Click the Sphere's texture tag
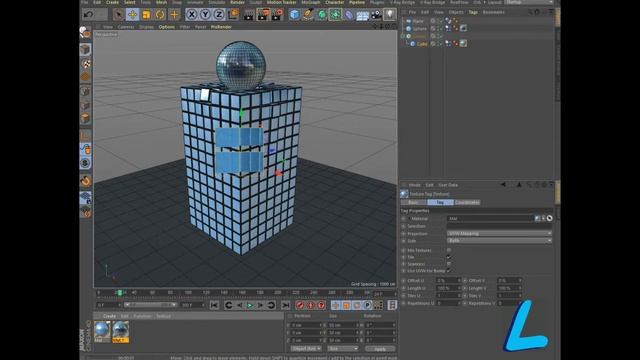The width and height of the screenshot is (640, 360). [x=464, y=28]
